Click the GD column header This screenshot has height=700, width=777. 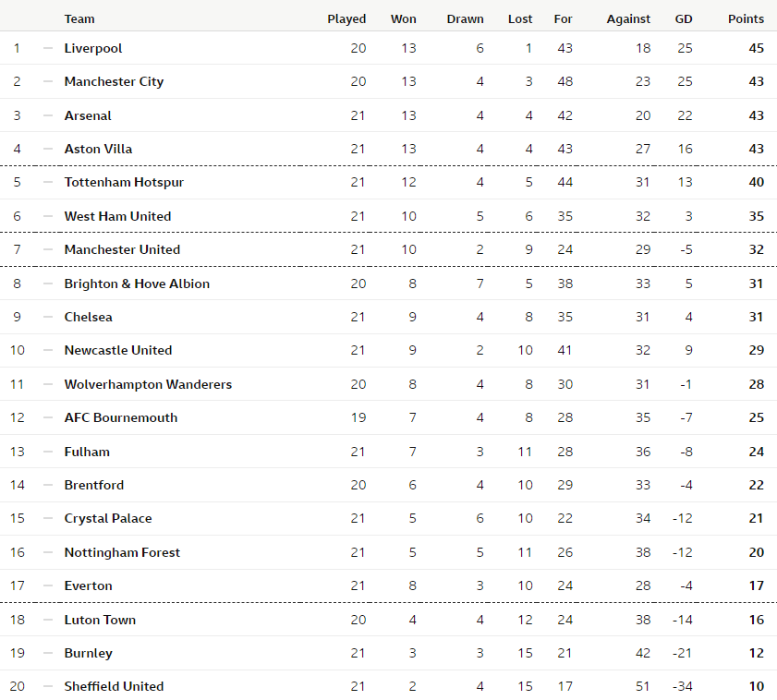click(x=684, y=18)
